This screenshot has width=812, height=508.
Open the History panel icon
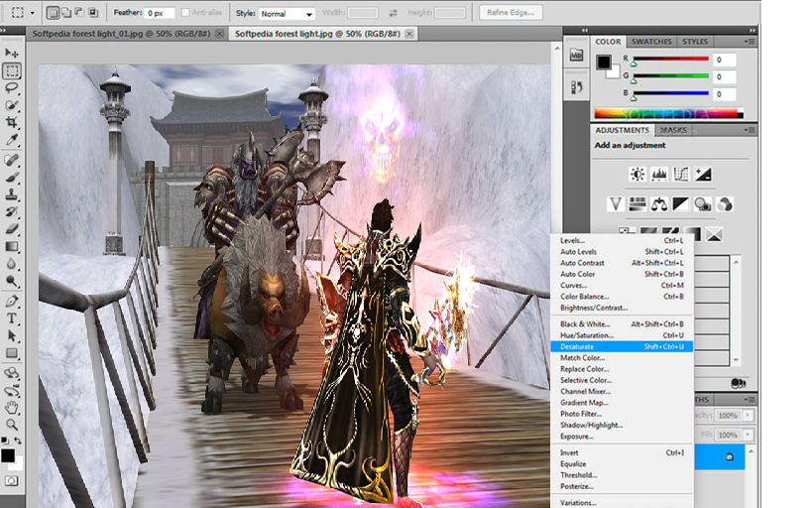(576, 87)
